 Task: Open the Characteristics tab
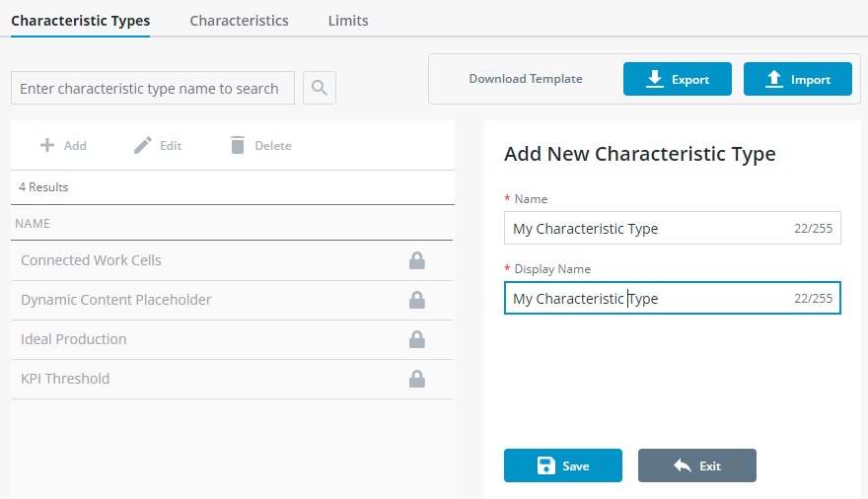[x=239, y=21]
